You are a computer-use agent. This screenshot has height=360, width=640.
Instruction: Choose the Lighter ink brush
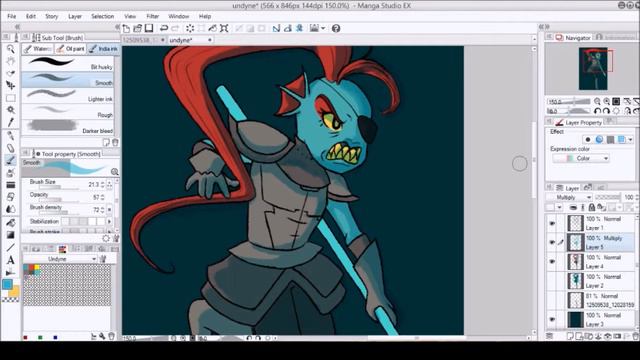[67, 96]
